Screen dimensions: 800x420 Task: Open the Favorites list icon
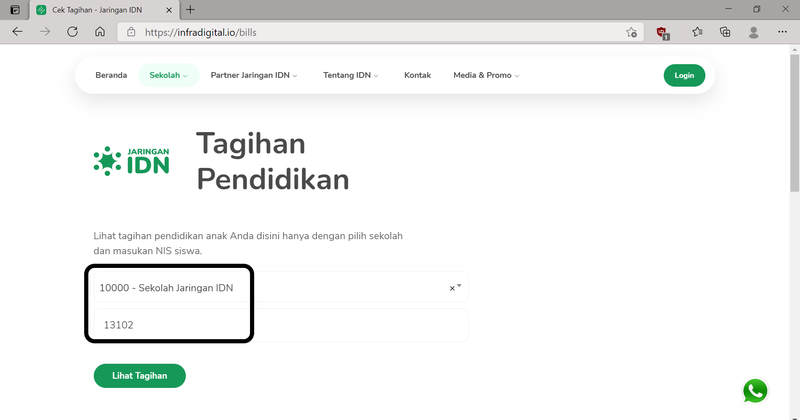tap(697, 32)
